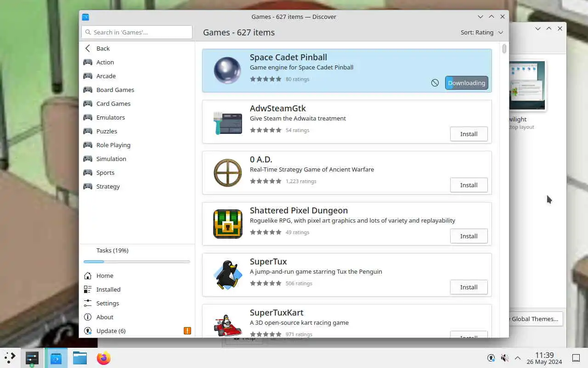This screenshot has width=588, height=368.
Task: Click the gamepad icon next to Arcade
Action: click(87, 76)
